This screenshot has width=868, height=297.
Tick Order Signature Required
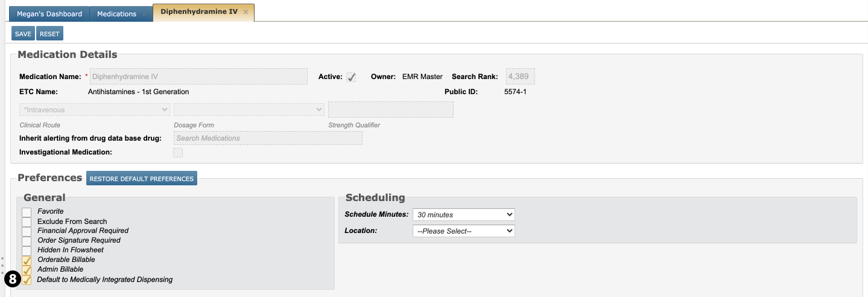(27, 241)
